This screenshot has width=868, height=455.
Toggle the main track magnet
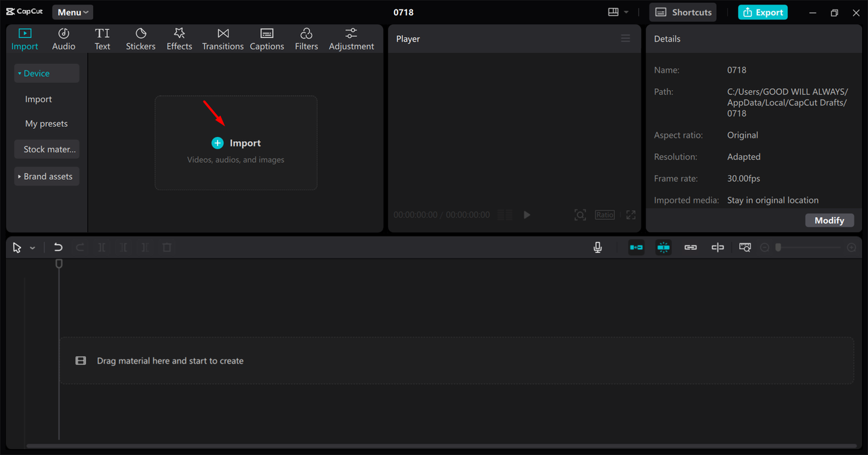click(x=636, y=248)
